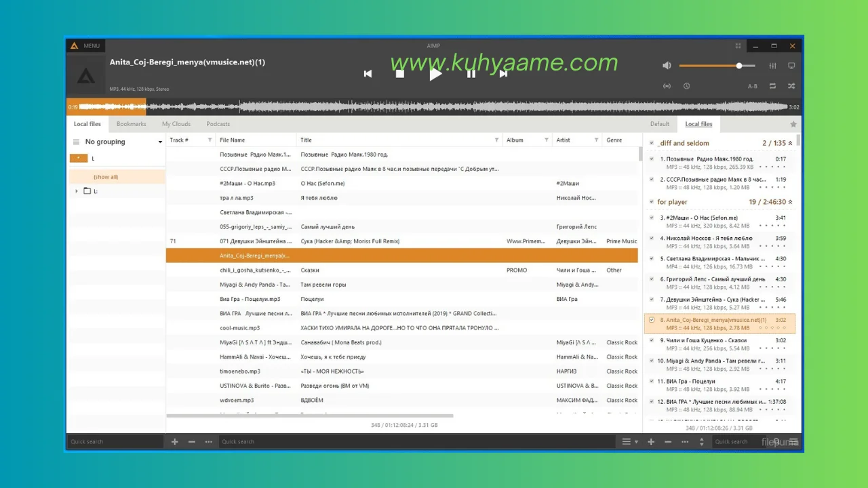Screen dimensions: 868x488
Task: Expand the L: folder node
Action: pos(77,191)
